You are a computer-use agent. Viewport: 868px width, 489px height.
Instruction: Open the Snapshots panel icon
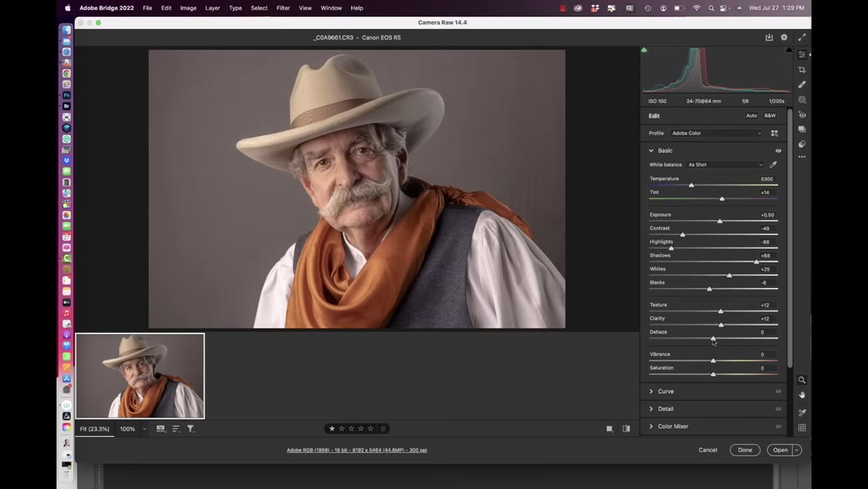click(x=802, y=129)
